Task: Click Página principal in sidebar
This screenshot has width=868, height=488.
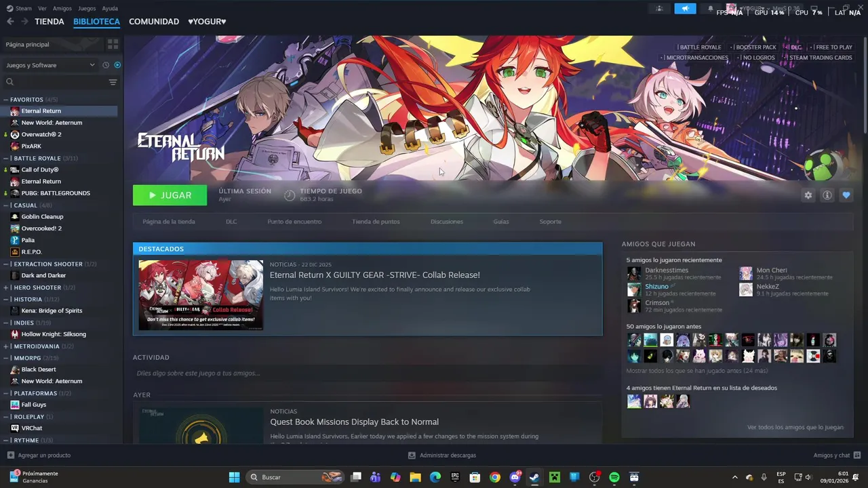Action: [27, 44]
